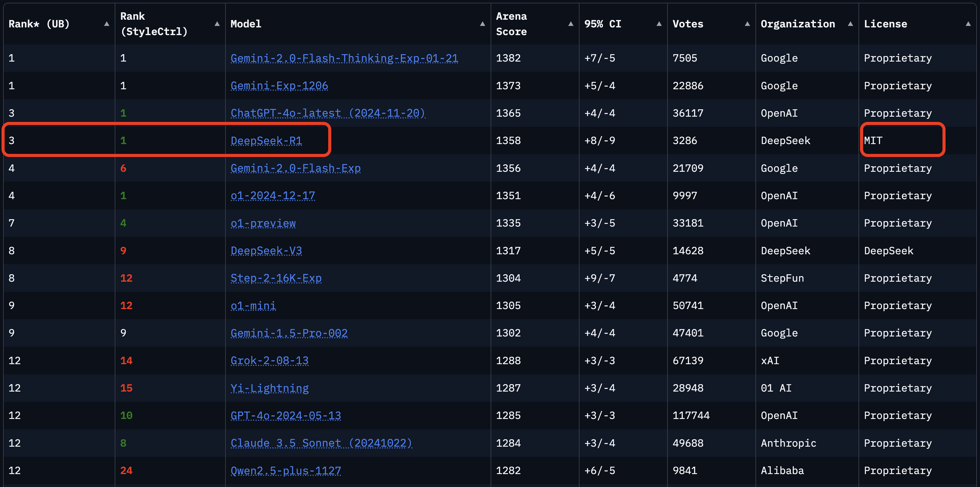Select Arena Score 1382 cell
This screenshot has height=487, width=980.
508,58
